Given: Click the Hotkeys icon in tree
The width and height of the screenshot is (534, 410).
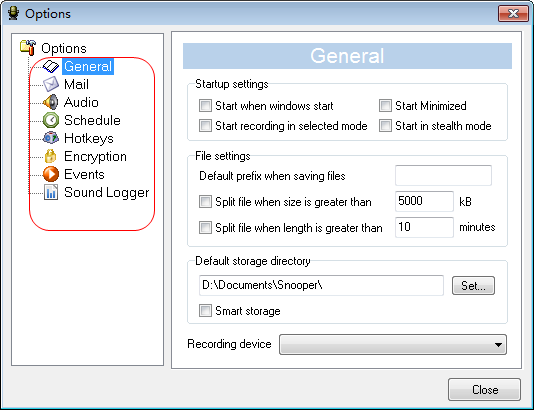Looking at the screenshot, I should click(x=51, y=138).
